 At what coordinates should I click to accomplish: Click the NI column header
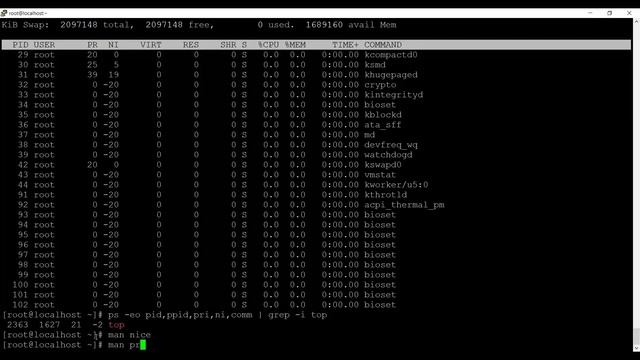[113, 45]
